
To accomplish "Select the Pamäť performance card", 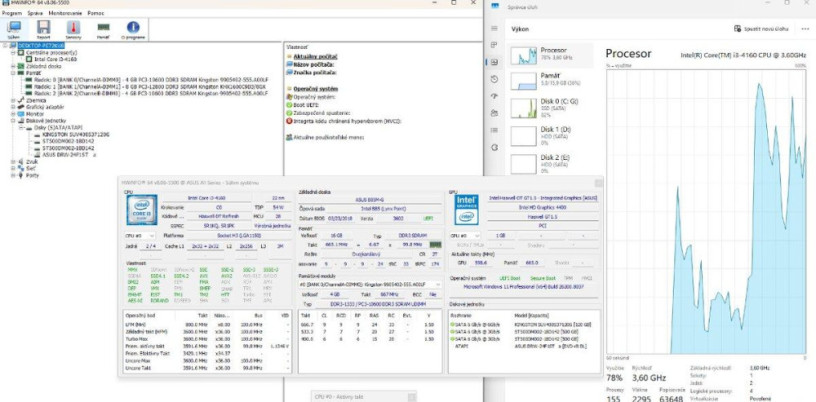I will tap(551, 80).
